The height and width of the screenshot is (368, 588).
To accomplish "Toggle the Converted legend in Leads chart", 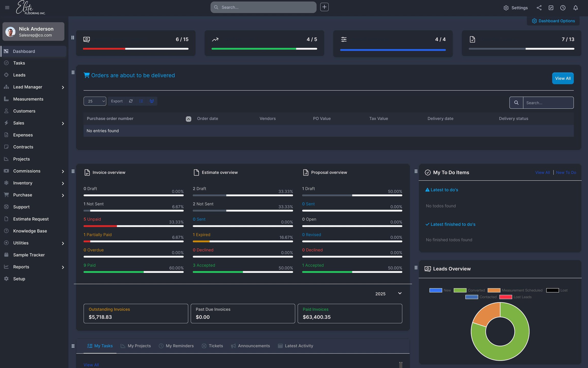I will (x=469, y=290).
